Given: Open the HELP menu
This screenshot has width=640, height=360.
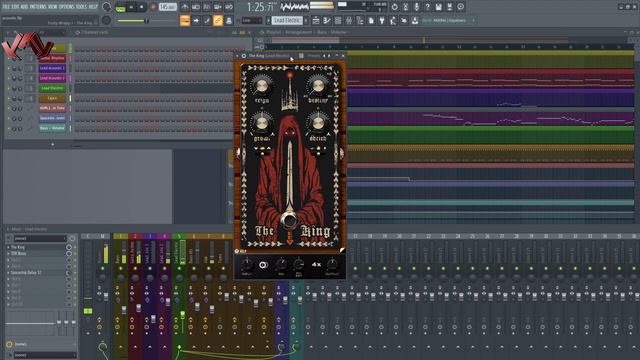Looking at the screenshot, I should pyautogui.click(x=93, y=7).
